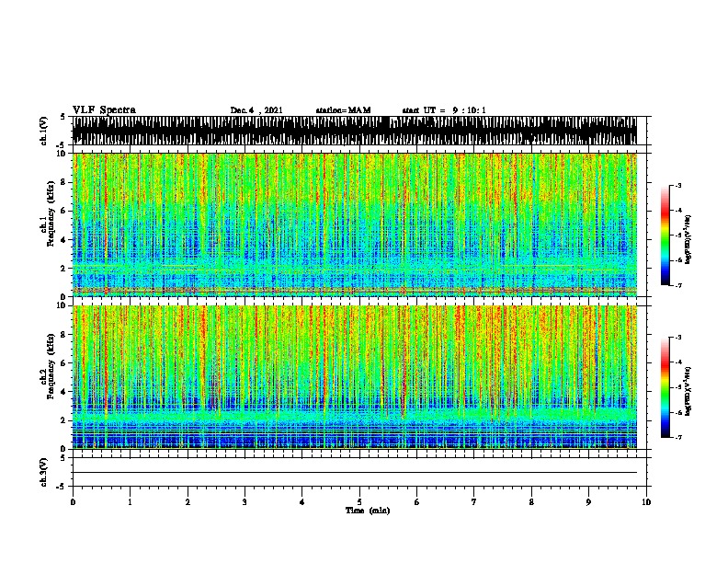The height and width of the screenshot is (563, 728).
Task: Click the "-7" label on ch.1 color bar
Action: [x=678, y=285]
